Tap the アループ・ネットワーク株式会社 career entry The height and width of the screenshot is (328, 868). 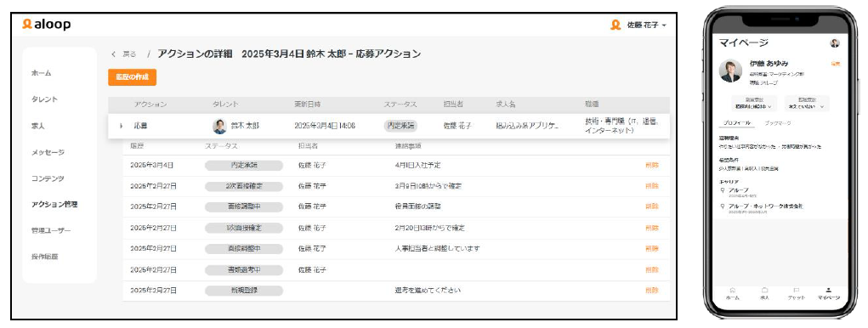pos(766,206)
